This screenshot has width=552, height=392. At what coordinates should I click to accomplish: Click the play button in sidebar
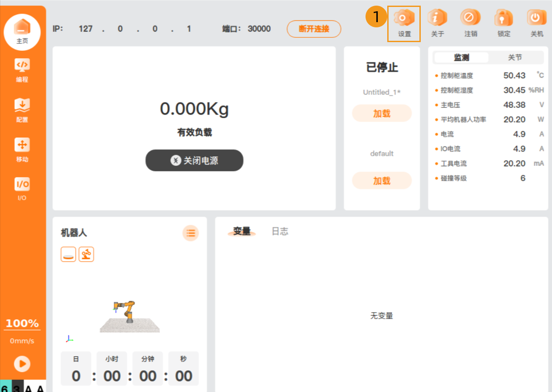[x=22, y=364]
